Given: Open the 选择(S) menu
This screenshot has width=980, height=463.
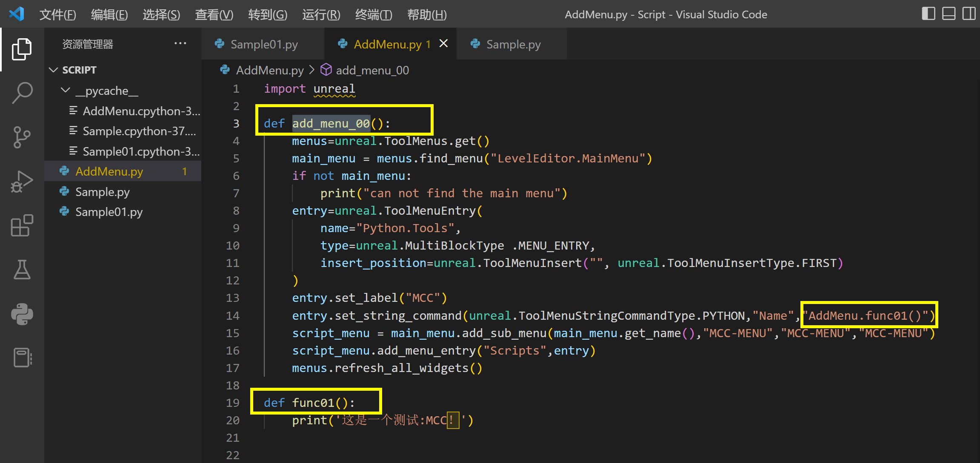Looking at the screenshot, I should [x=161, y=14].
